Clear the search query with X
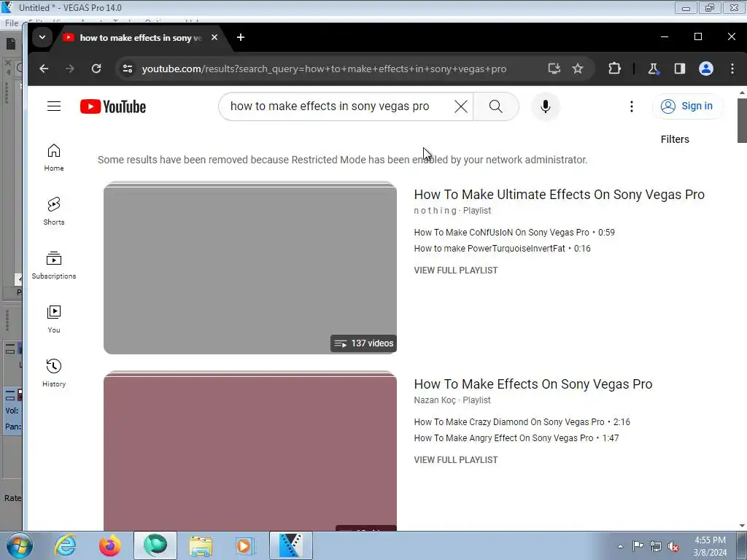The width and height of the screenshot is (747, 560). coord(461,106)
